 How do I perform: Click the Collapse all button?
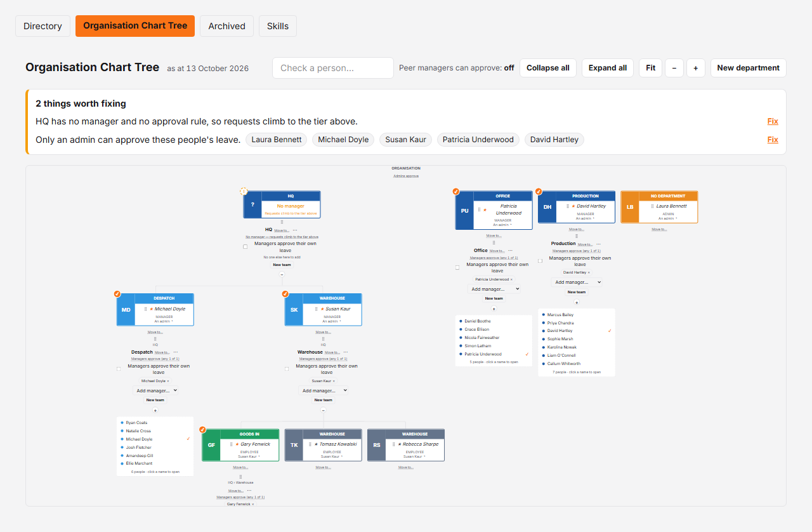coord(548,68)
